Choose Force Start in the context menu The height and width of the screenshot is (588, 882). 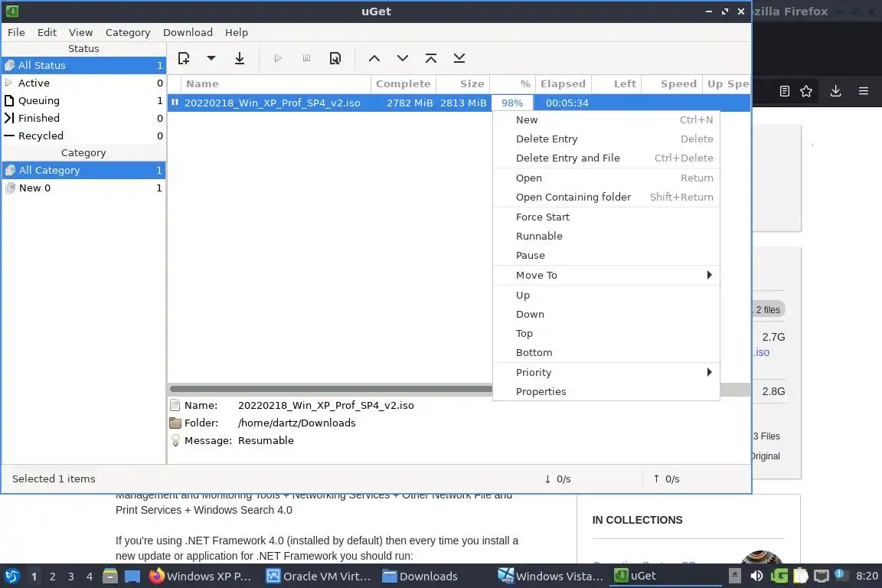click(x=606, y=217)
